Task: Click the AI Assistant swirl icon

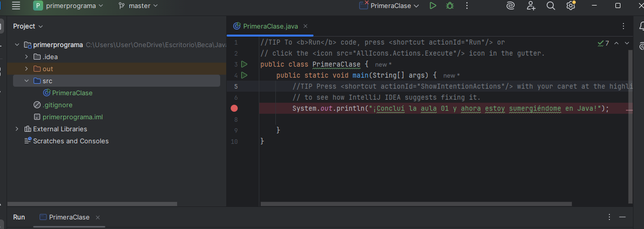Action: [x=510, y=6]
